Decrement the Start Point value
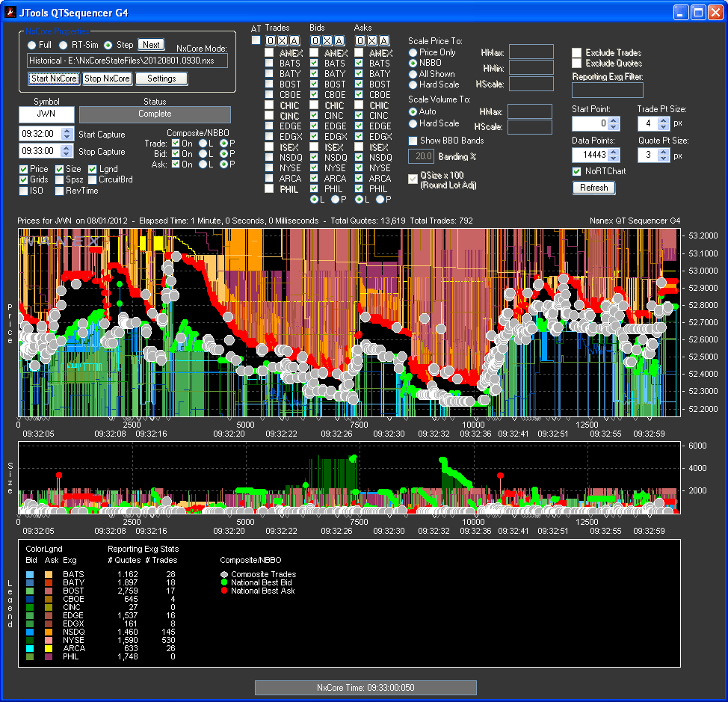 click(x=614, y=126)
